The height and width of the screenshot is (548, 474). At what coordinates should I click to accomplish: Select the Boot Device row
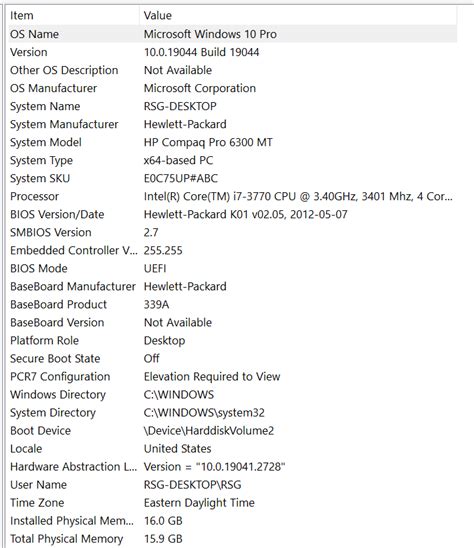232,431
